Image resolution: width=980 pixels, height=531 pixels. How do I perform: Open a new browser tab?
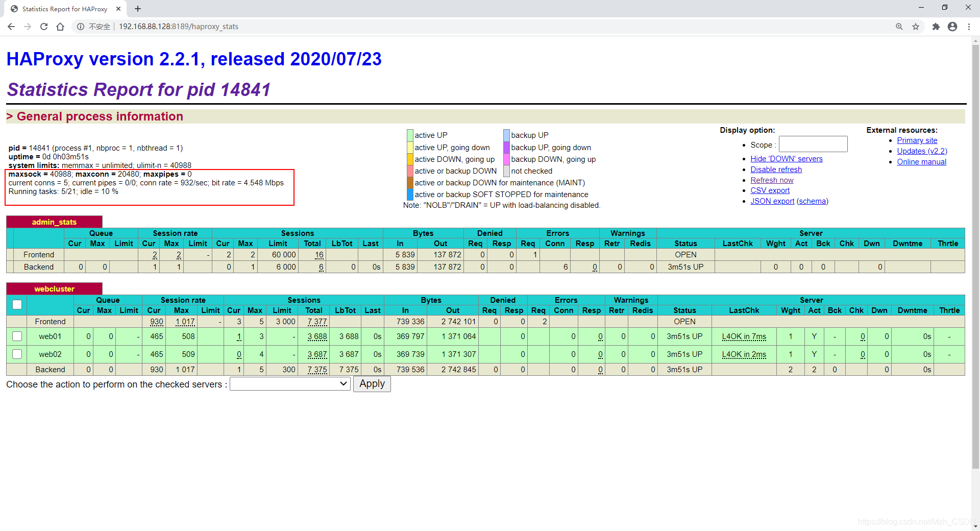(x=138, y=9)
